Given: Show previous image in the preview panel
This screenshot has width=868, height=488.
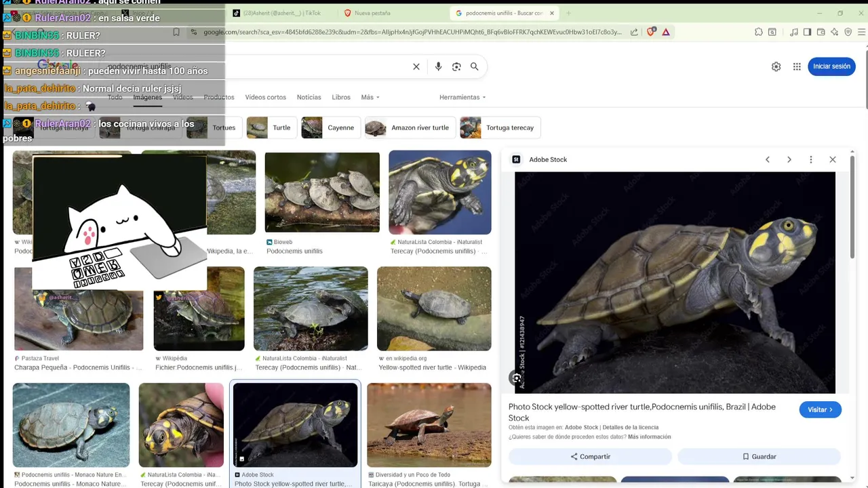Looking at the screenshot, I should [768, 159].
